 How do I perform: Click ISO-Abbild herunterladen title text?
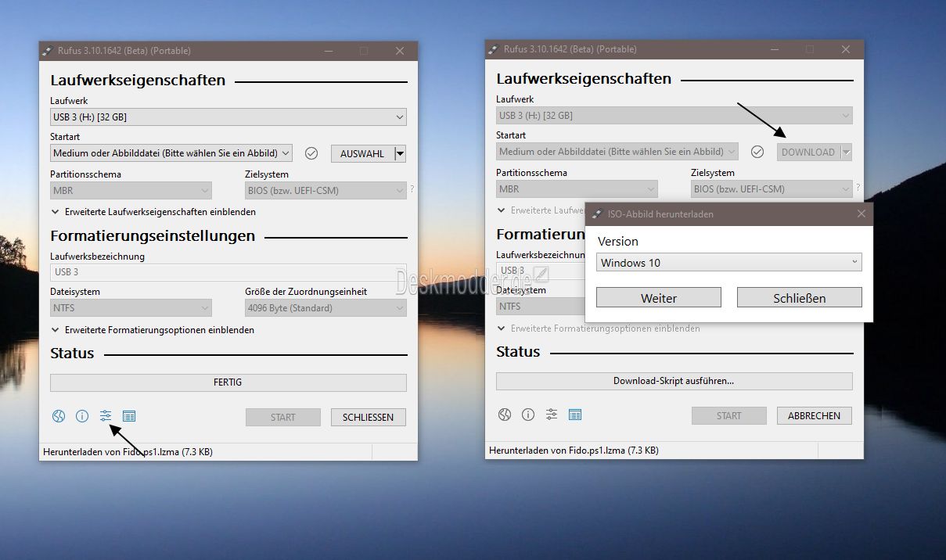click(660, 214)
